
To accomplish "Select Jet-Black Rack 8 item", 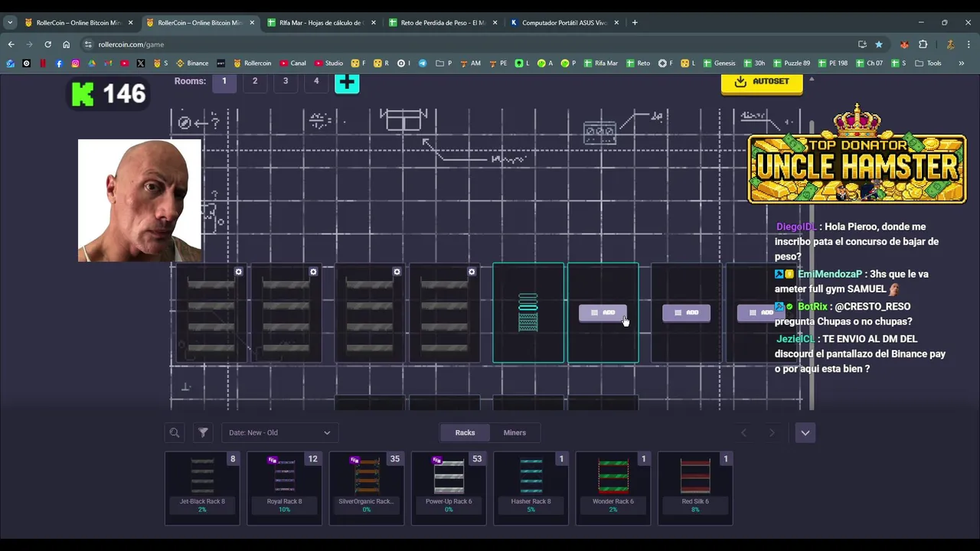I will pyautogui.click(x=202, y=488).
